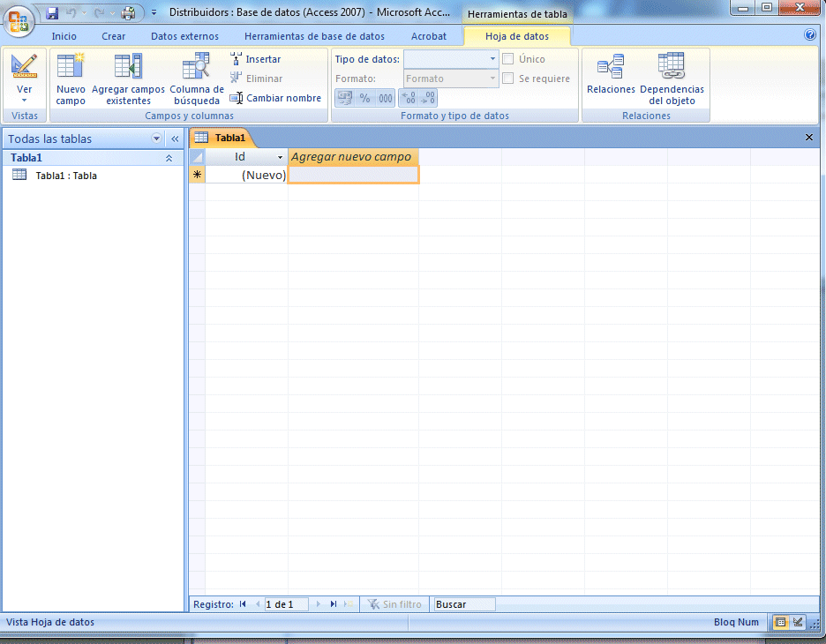Open the Office button menu

(x=19, y=21)
